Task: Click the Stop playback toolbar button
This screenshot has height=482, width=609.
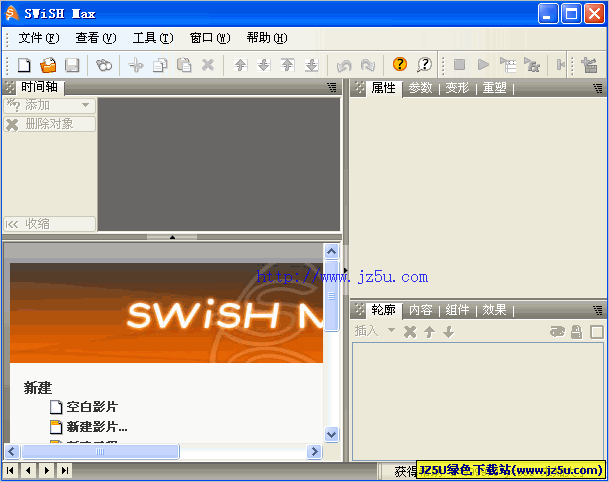Action: 459,64
